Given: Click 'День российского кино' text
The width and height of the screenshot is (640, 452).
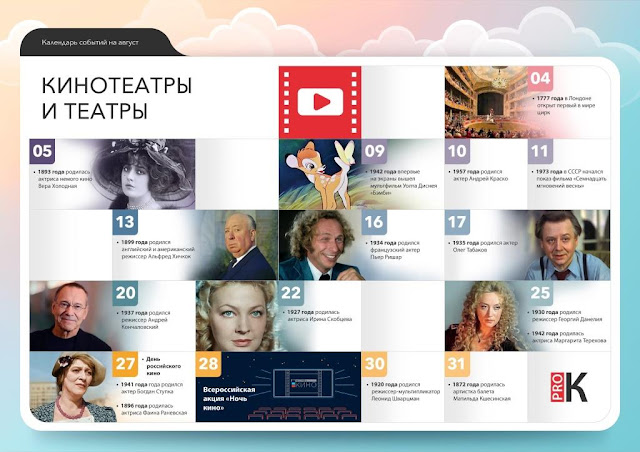Looking at the screenshot, I should click(x=162, y=366).
